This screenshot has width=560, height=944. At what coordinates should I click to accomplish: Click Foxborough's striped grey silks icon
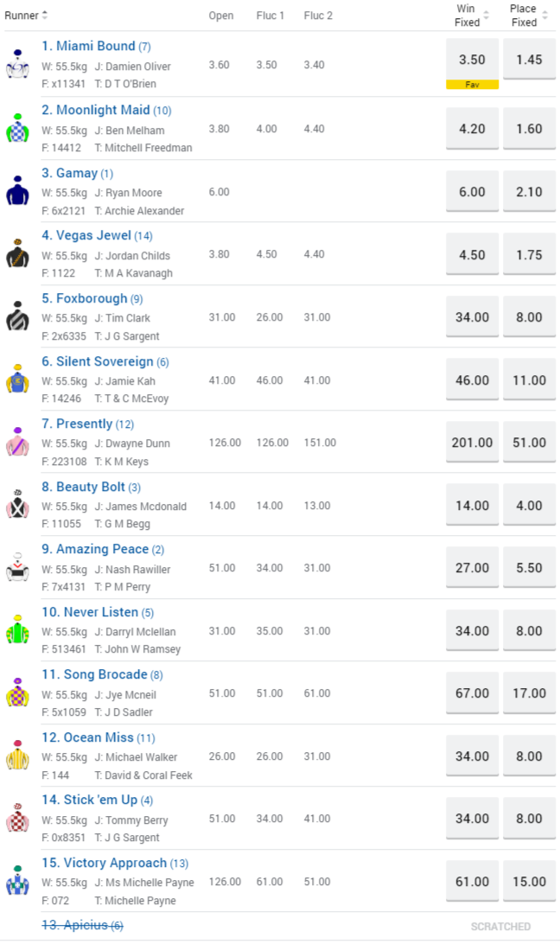[x=17, y=316]
